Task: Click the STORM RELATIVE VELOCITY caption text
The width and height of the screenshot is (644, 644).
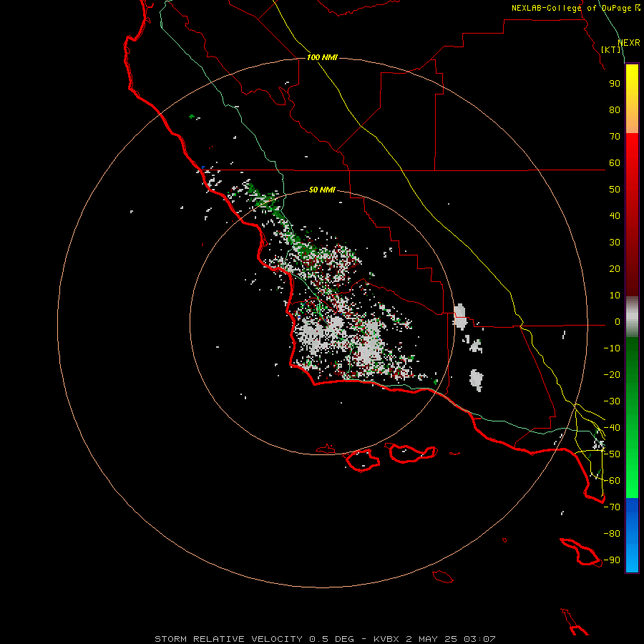Action: click(x=228, y=639)
